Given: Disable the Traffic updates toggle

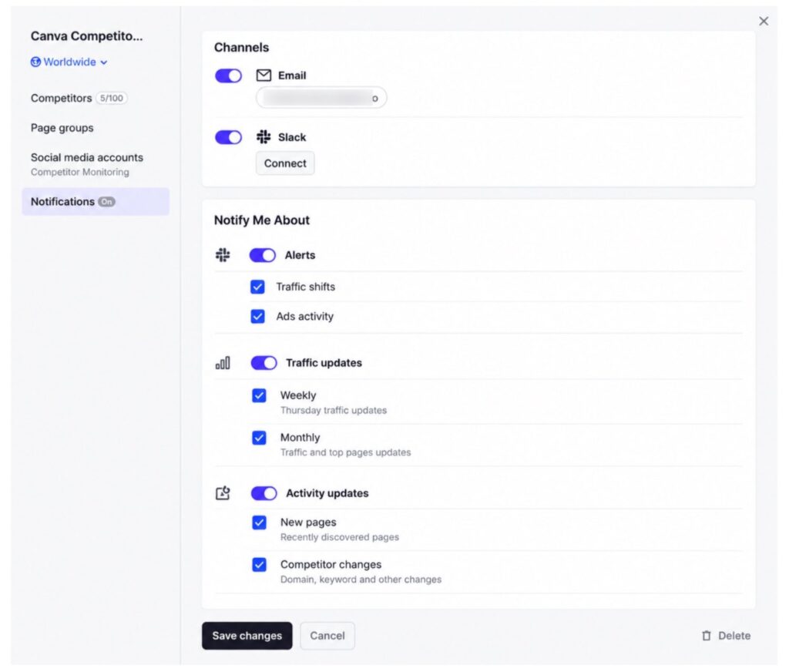Looking at the screenshot, I should [x=264, y=363].
